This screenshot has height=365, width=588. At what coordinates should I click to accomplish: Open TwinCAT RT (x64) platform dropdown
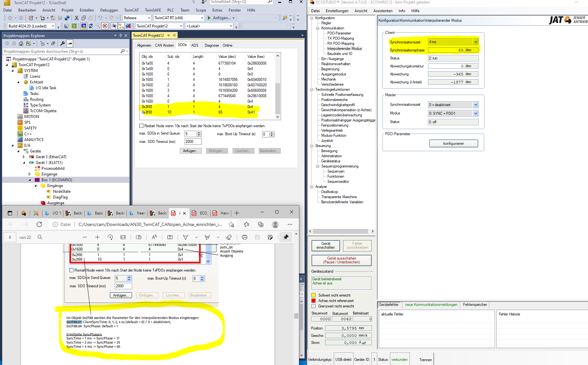(202, 18)
